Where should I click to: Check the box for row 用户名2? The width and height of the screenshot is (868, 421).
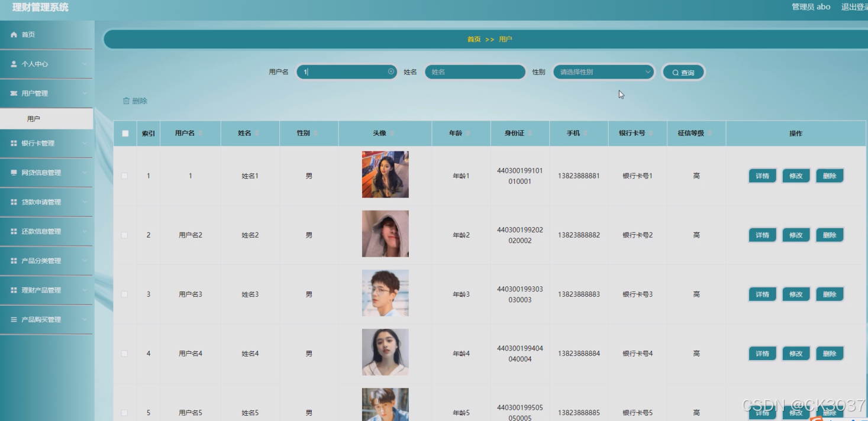(x=124, y=235)
